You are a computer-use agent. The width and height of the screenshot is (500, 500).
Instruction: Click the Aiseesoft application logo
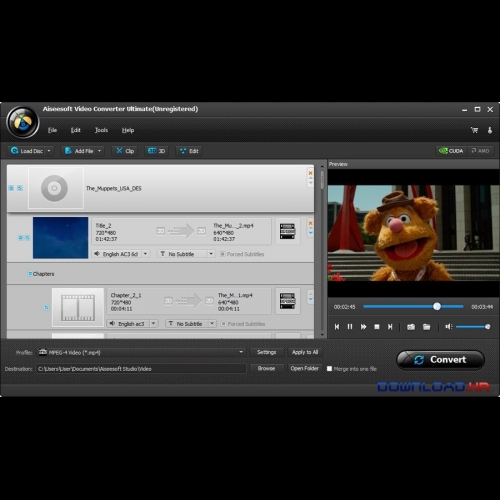(x=23, y=122)
